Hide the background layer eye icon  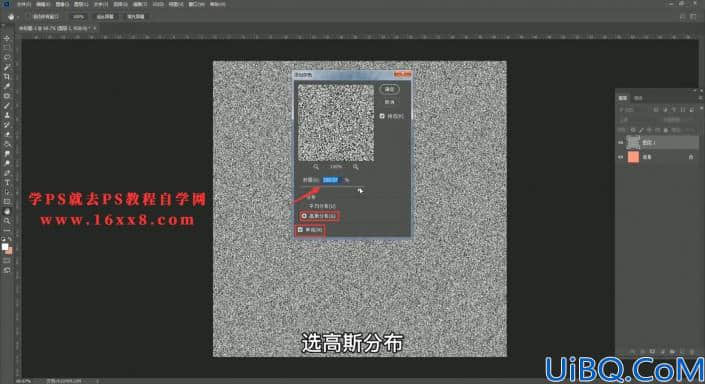(621, 157)
